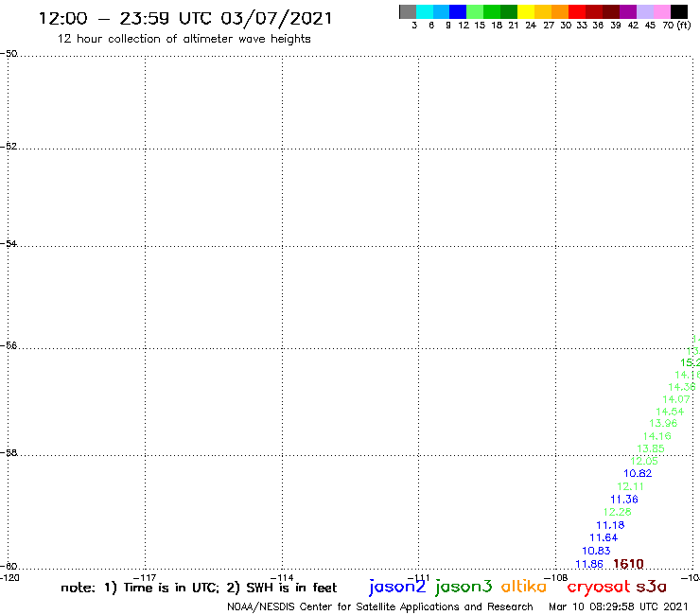Viewport: 700px width, 615px height.
Task: Click the pure blue color scale swatch
Action: click(458, 11)
